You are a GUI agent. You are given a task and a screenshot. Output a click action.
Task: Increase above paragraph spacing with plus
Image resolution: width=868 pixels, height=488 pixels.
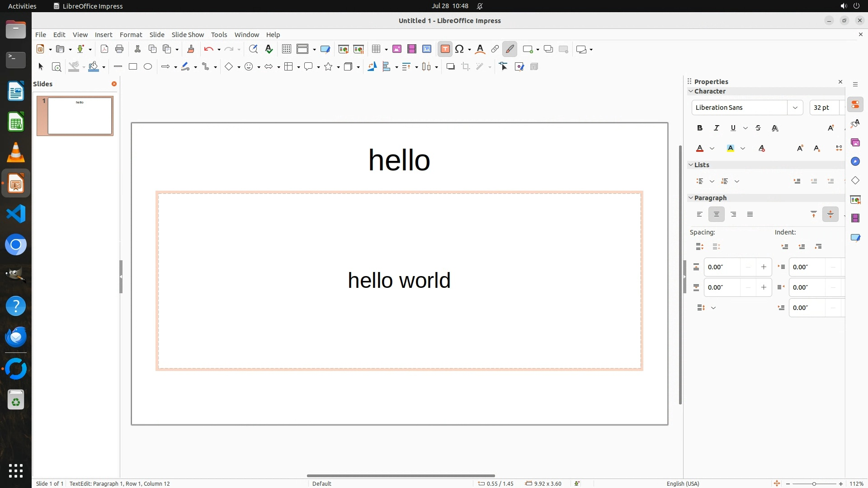coord(764,267)
